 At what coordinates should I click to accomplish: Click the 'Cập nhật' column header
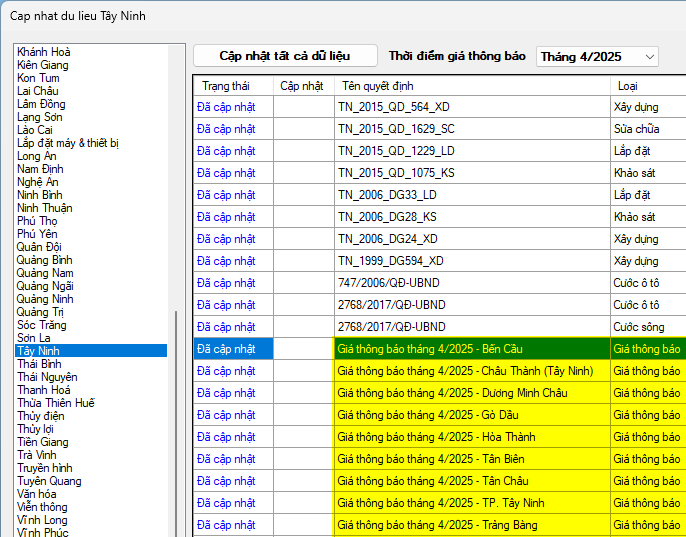coord(304,86)
